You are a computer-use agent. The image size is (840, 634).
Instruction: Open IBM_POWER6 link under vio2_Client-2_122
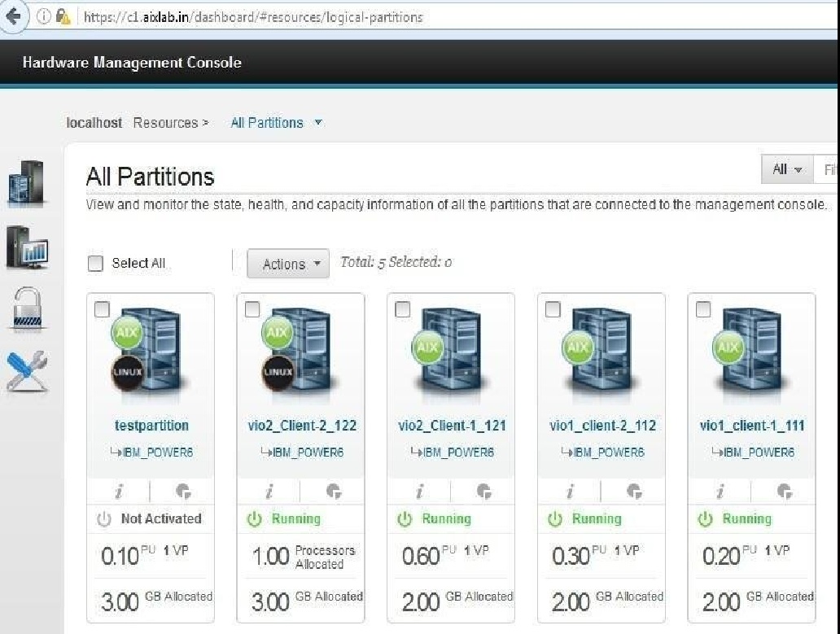point(308,453)
